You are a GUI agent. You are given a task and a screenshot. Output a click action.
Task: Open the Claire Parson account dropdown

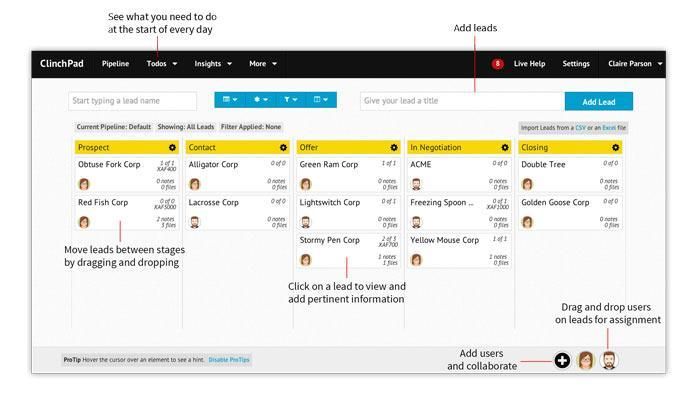pyautogui.click(x=635, y=64)
